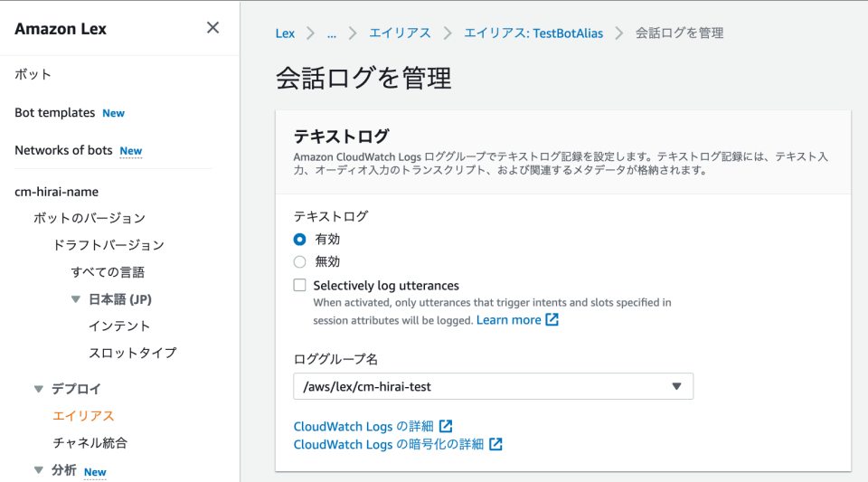Click external icon beside 暗号化の詳細
The height and width of the screenshot is (482, 868).
coord(495,444)
